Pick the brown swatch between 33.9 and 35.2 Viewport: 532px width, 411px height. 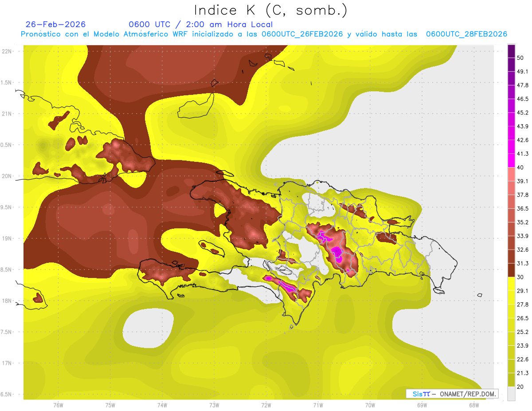tap(512, 229)
